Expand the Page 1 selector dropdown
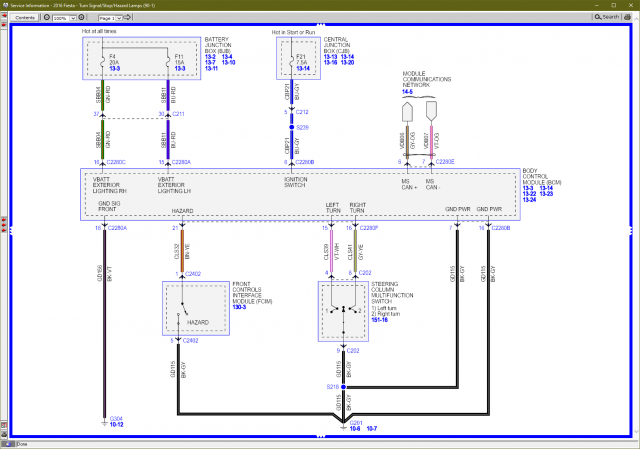 pyautogui.click(x=119, y=18)
